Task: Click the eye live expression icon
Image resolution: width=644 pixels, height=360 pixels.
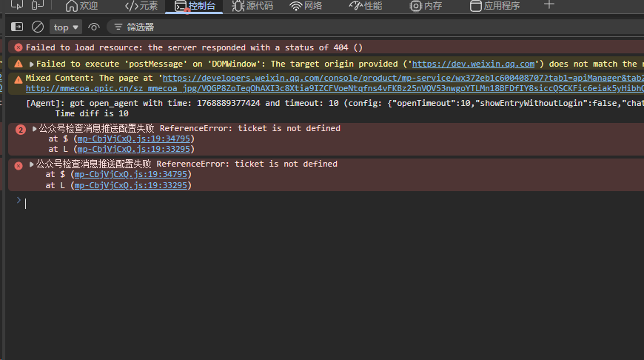Action: pos(94,27)
